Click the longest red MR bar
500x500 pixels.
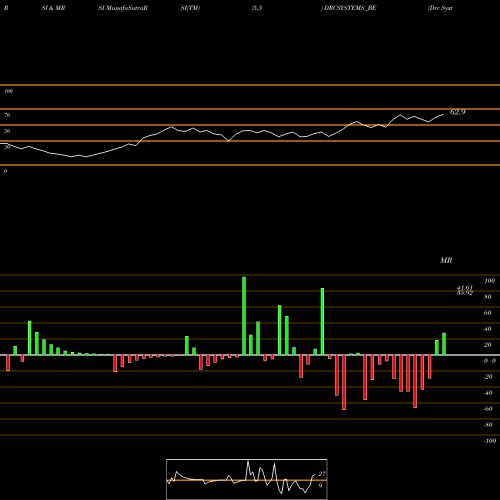tap(344, 382)
